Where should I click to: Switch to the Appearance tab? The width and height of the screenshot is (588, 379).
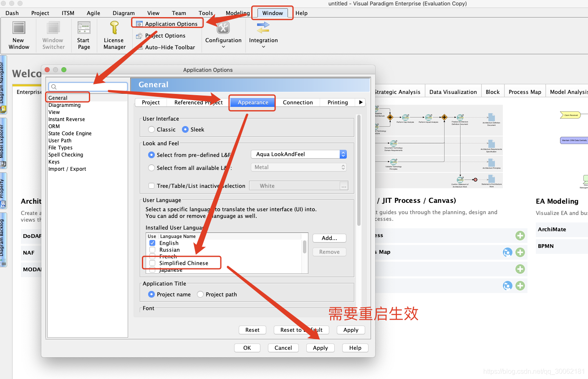253,102
